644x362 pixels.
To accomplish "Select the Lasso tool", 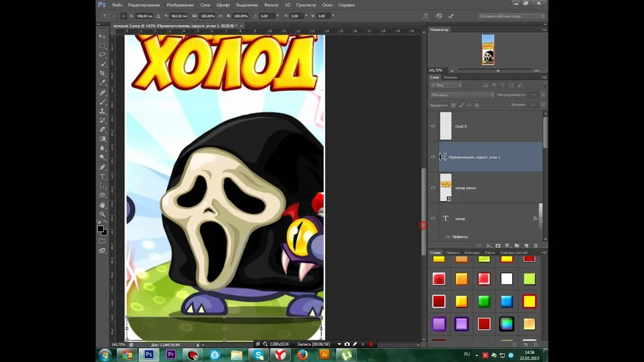I will [x=103, y=54].
